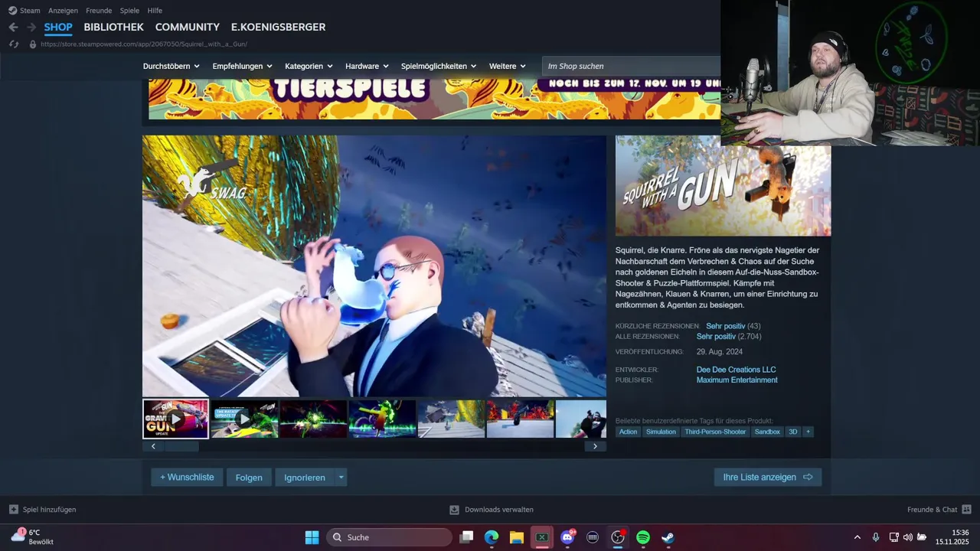
Task: Click the Sandbox tag
Action: pos(767,432)
